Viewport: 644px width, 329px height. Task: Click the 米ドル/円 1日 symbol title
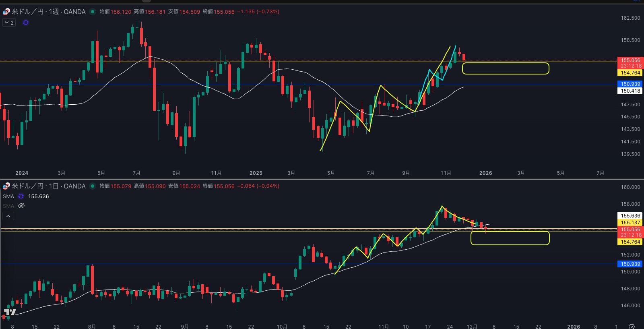pos(48,186)
